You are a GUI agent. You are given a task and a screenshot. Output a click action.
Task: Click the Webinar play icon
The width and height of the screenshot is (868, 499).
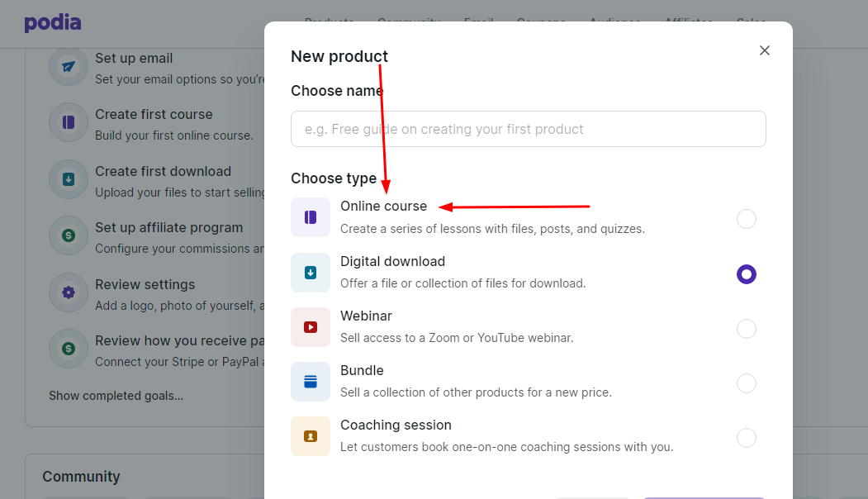click(311, 326)
